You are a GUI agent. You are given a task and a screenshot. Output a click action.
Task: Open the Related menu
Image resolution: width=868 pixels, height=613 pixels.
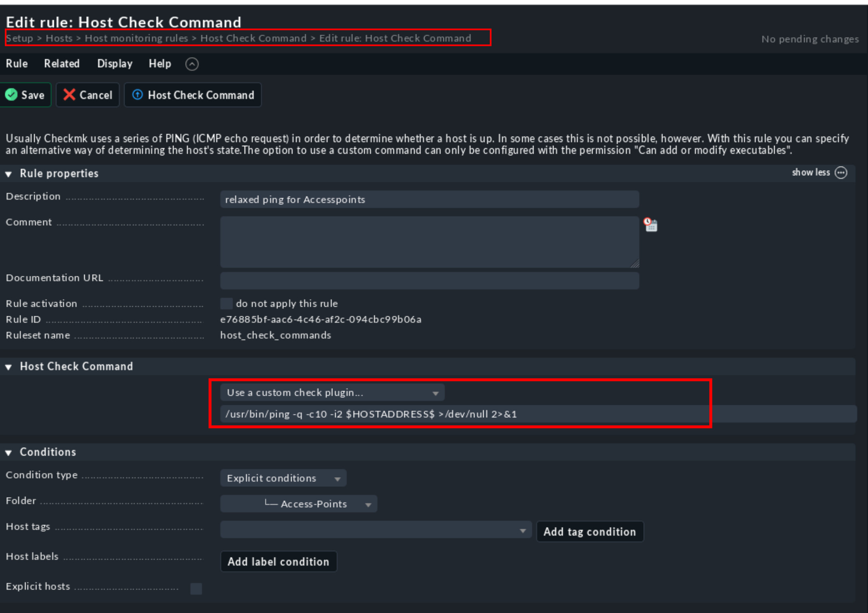point(61,63)
